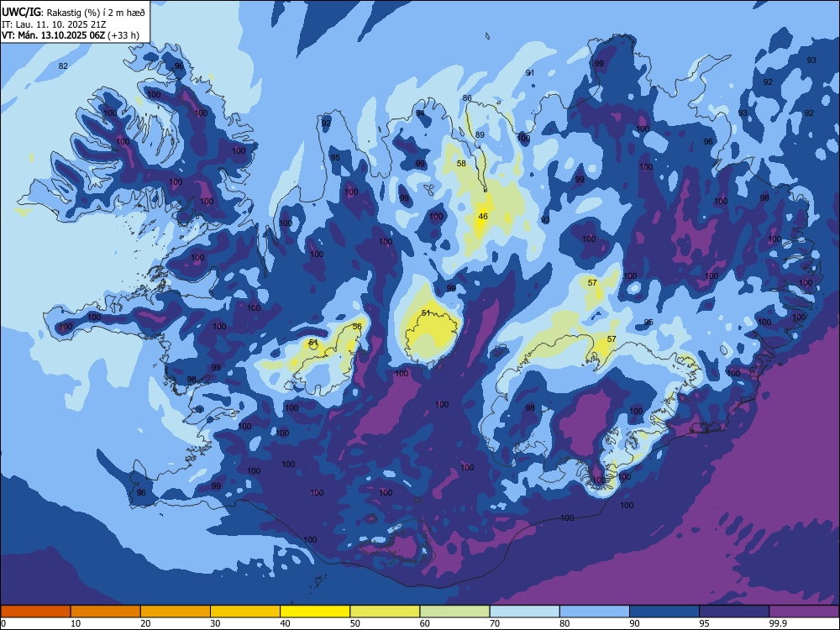The height and width of the screenshot is (630, 840).
Task: Click the '91' humidity value on the map
Action: 530,73
